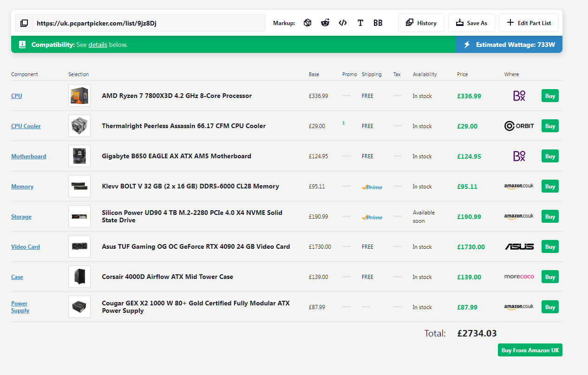
Task: Click the promo footnote 1 in CPU Cooler row
Action: (344, 123)
